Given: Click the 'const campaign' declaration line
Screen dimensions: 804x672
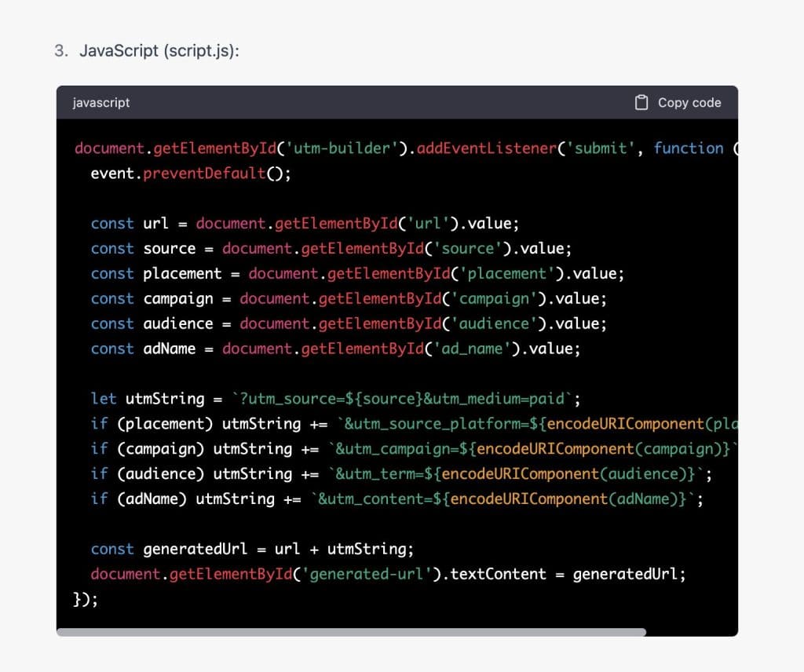Looking at the screenshot, I should tap(349, 299).
